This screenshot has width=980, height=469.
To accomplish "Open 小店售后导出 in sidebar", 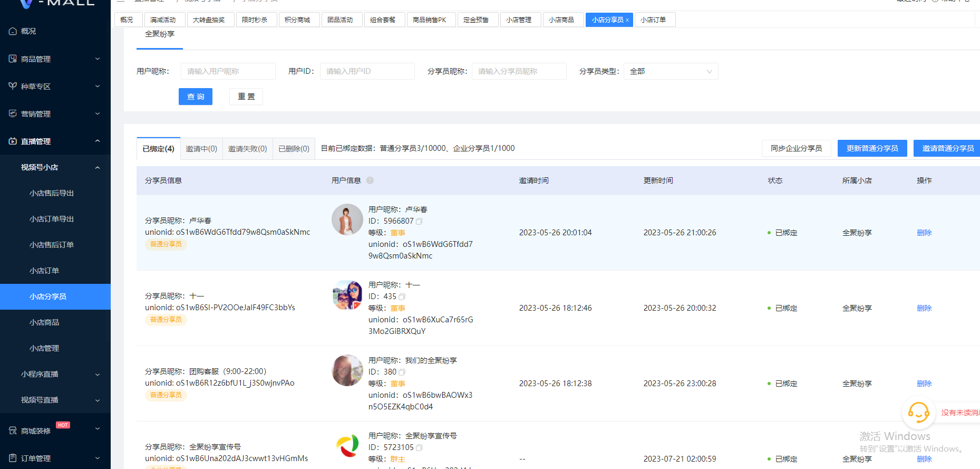I will (x=55, y=193).
